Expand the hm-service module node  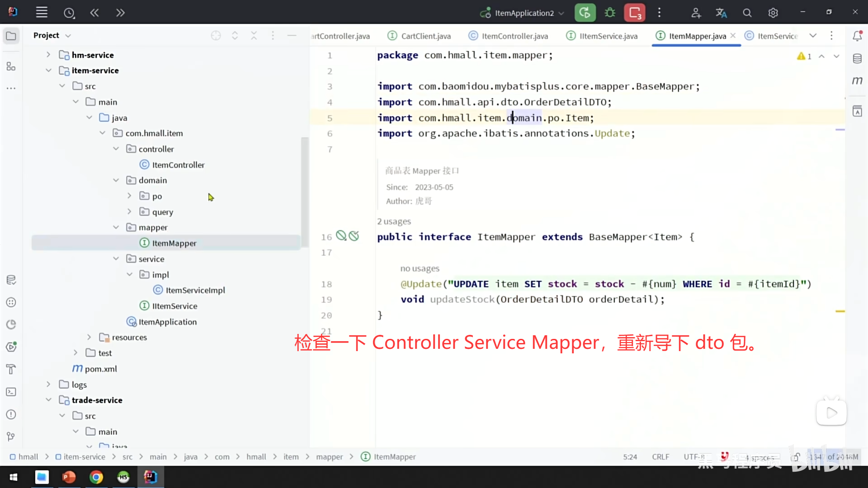(48, 55)
